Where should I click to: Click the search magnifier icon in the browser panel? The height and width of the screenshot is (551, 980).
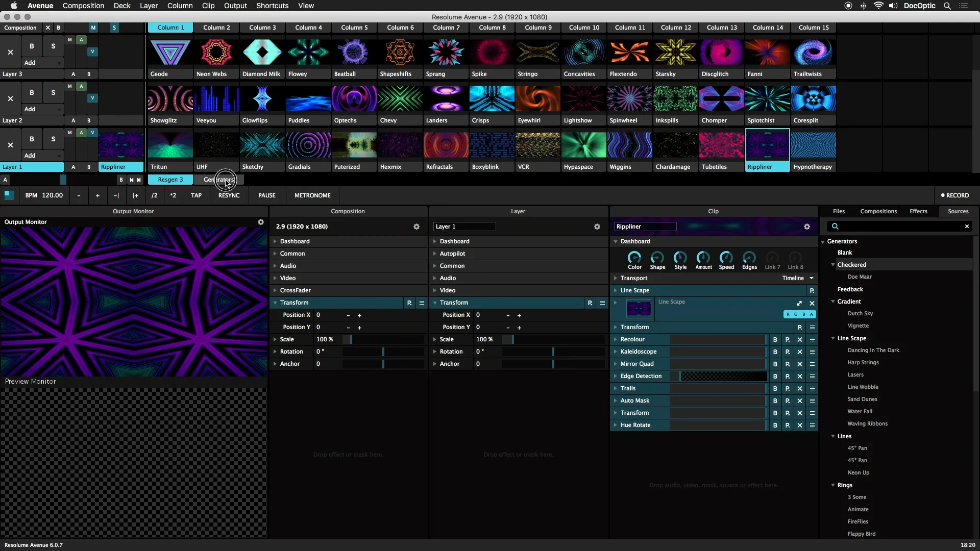pos(836,226)
